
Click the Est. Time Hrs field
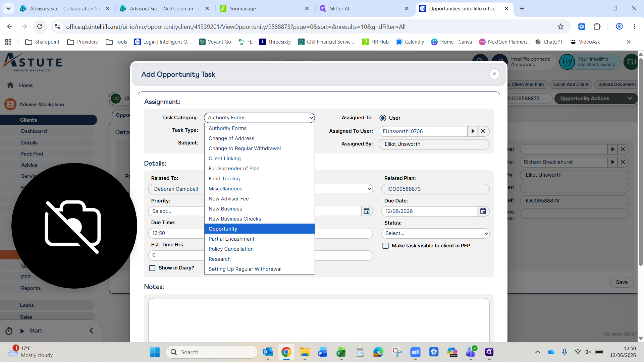176,255
